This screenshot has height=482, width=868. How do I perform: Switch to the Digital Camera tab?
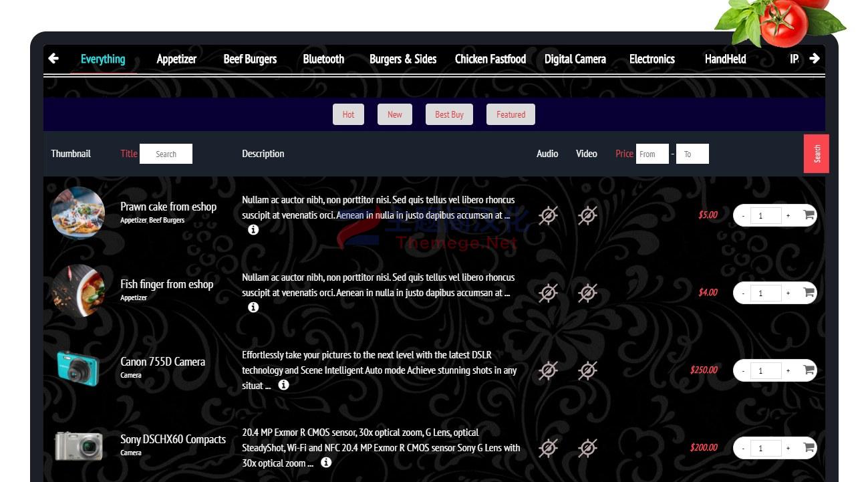click(x=575, y=59)
